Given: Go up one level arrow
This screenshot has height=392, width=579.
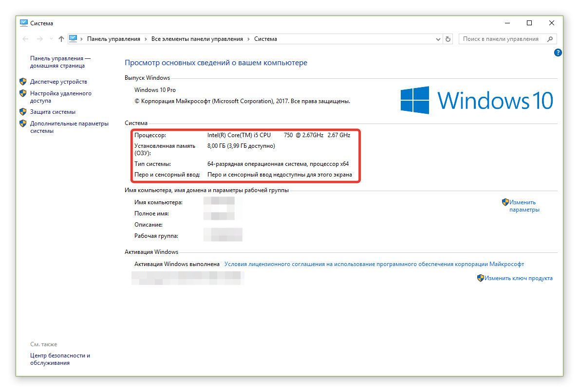Looking at the screenshot, I should [61, 39].
